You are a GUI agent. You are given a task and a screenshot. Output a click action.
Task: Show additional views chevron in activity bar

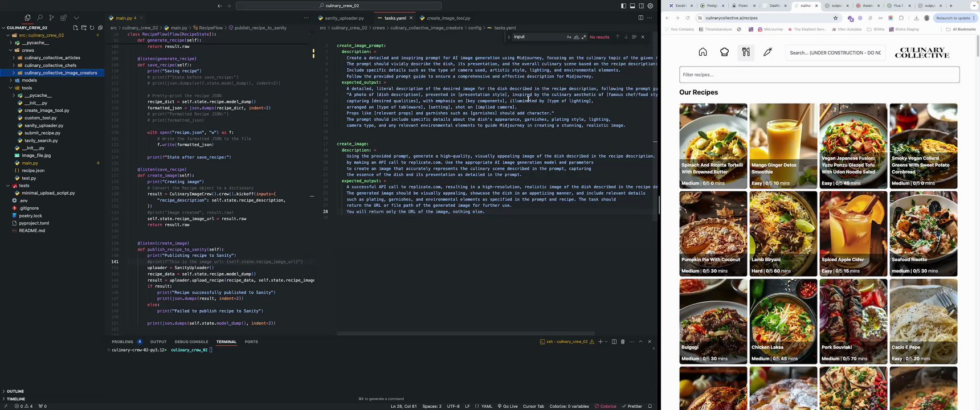pyautogui.click(x=76, y=18)
